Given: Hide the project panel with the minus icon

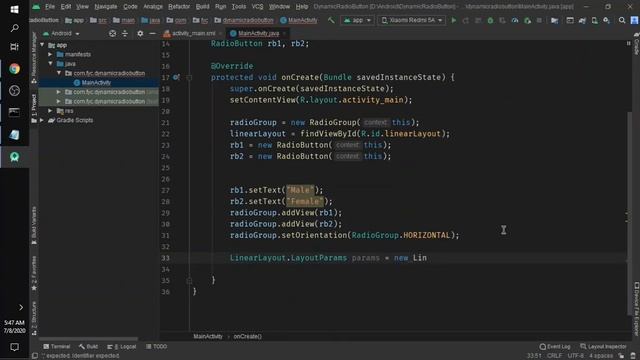Looking at the screenshot, I should (152, 33).
